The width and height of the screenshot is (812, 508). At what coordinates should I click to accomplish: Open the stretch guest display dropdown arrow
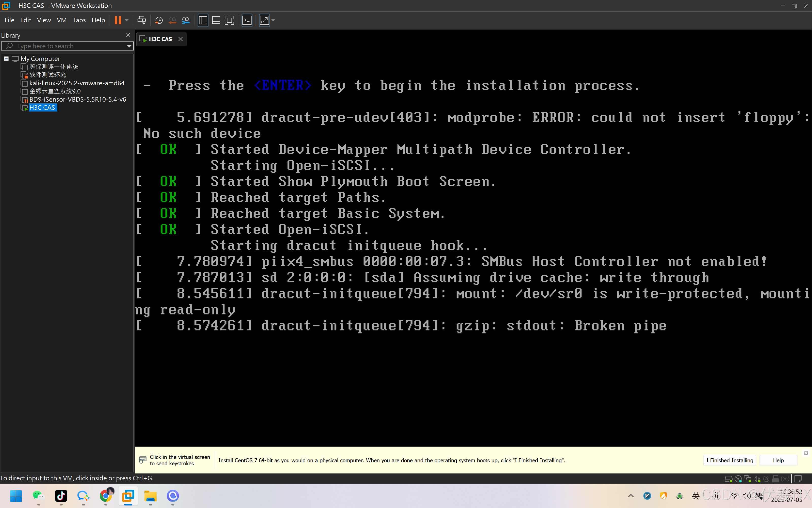[x=273, y=20]
